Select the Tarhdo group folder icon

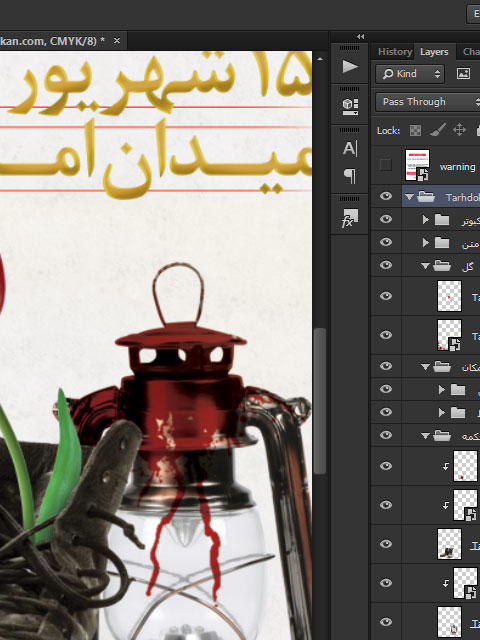point(426,197)
